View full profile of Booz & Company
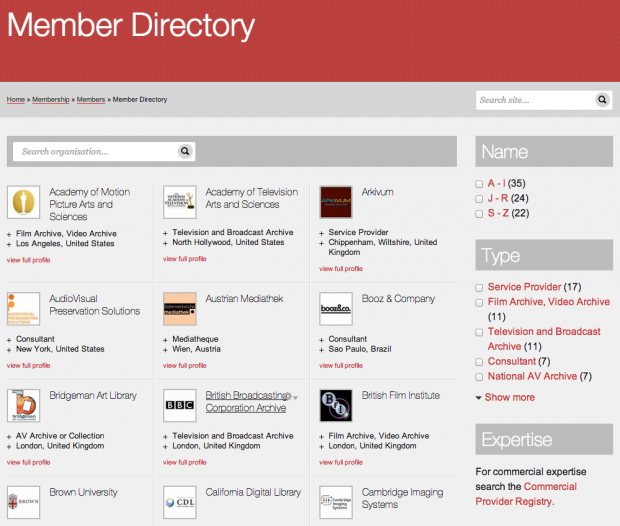Screen dimensions: 620x526 [x=341, y=365]
